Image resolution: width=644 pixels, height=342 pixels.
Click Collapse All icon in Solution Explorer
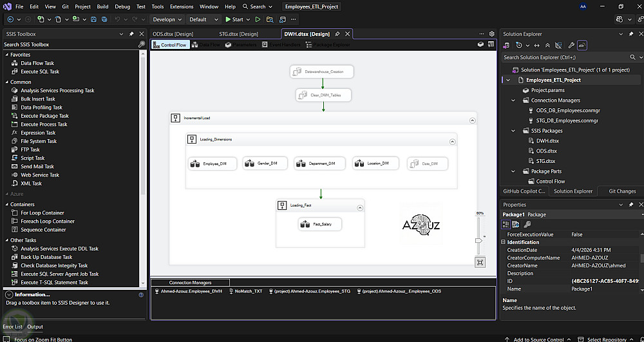[547, 45]
